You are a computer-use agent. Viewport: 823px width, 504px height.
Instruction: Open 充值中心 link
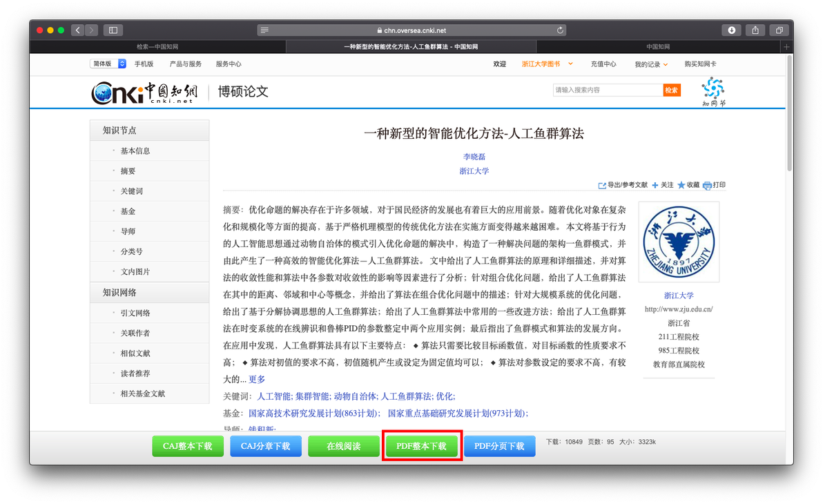pyautogui.click(x=603, y=64)
